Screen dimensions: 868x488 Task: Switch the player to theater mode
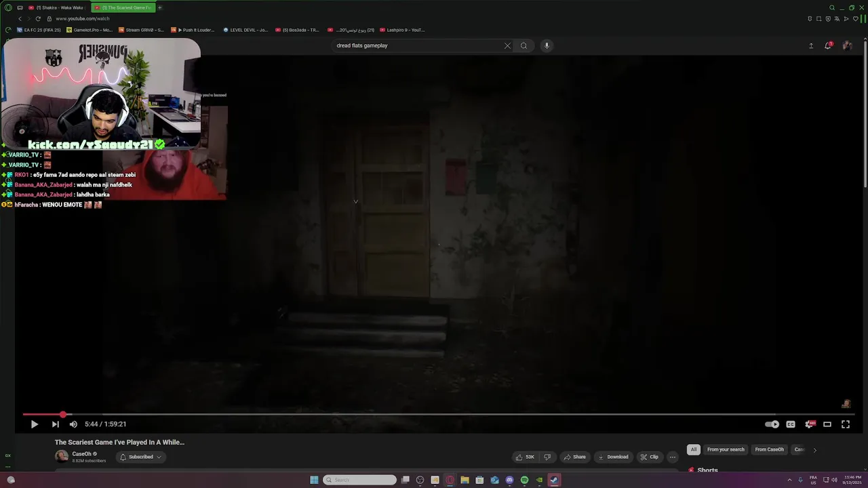point(827,424)
